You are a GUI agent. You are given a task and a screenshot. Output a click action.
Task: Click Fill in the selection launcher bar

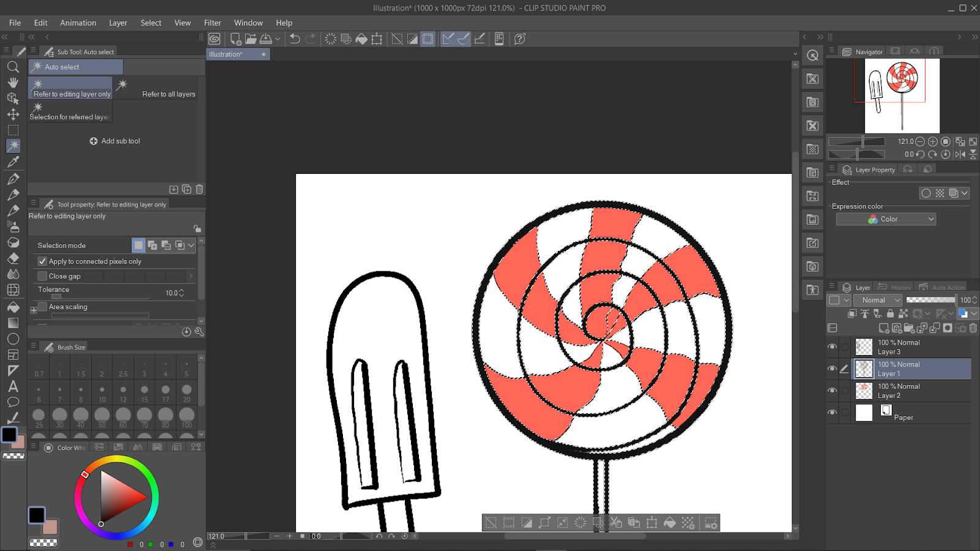669,523
